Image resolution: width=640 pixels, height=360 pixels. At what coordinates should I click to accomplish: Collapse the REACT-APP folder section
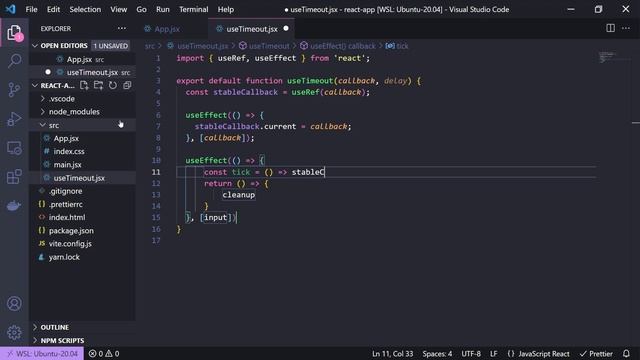pyautogui.click(x=35, y=86)
